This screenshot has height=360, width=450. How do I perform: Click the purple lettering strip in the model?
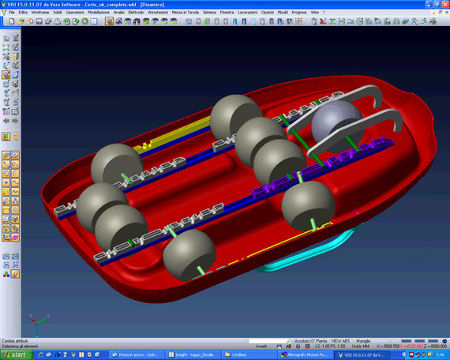pos(322,167)
